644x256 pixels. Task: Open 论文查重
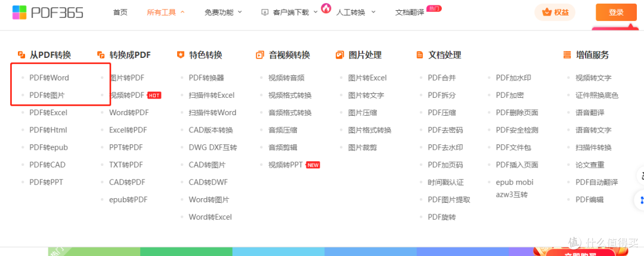point(590,165)
